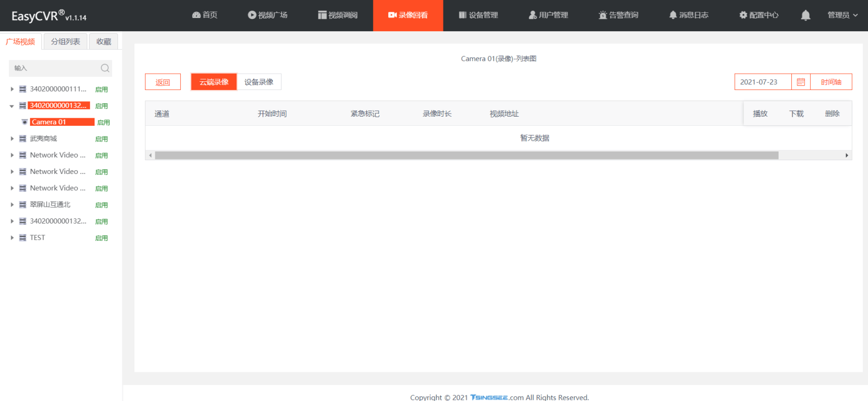This screenshot has width=868, height=401.
Task: Expand the 武夷商城 device node
Action: (x=12, y=139)
